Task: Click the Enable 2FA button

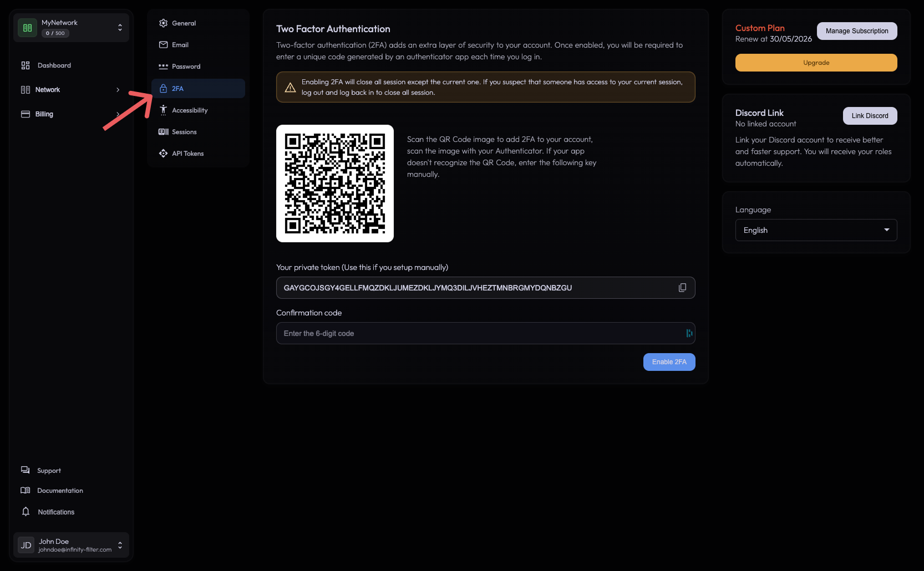Action: point(669,362)
